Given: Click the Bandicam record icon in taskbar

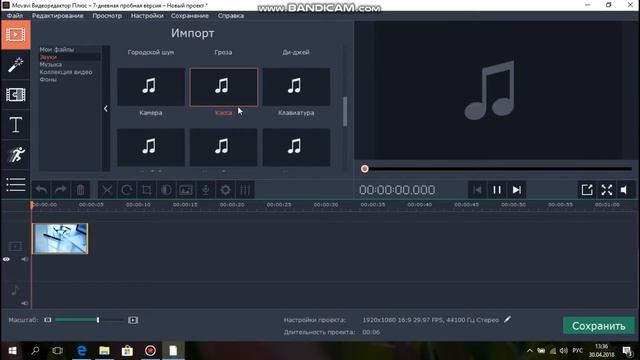Looking at the screenshot, I should pos(150,351).
